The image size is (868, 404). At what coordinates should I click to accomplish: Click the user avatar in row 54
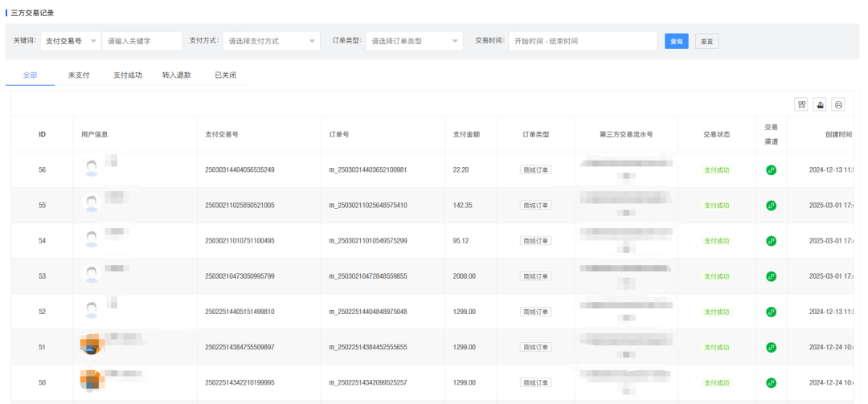(x=92, y=239)
